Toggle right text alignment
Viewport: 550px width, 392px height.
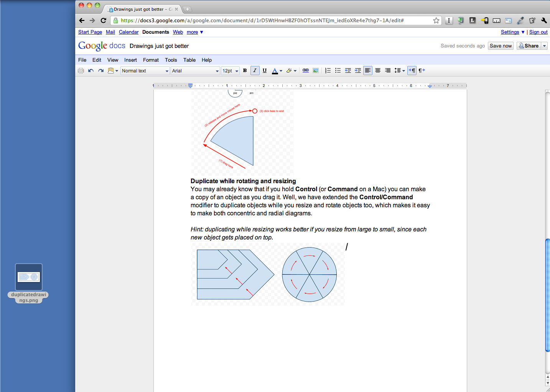[x=388, y=71]
